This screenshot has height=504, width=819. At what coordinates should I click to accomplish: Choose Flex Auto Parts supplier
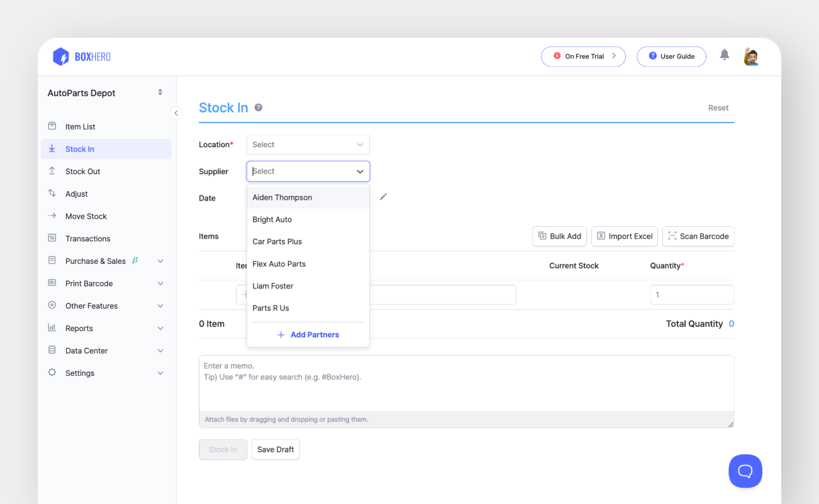279,264
